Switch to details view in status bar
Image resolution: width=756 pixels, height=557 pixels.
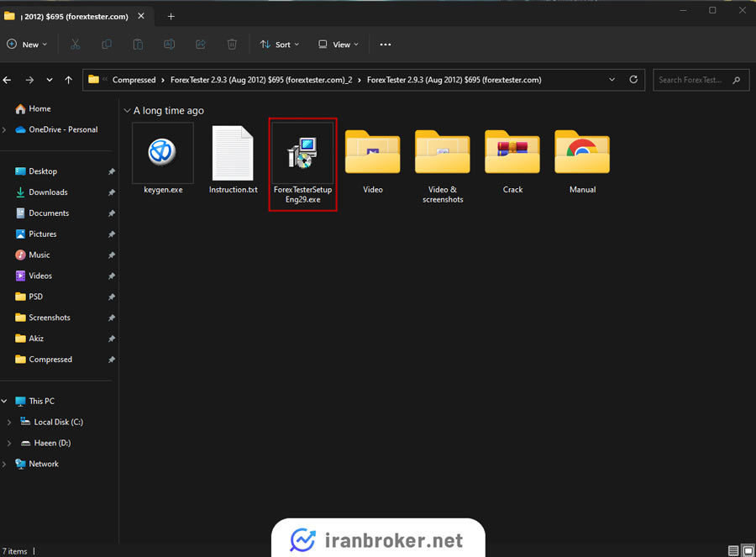733,551
